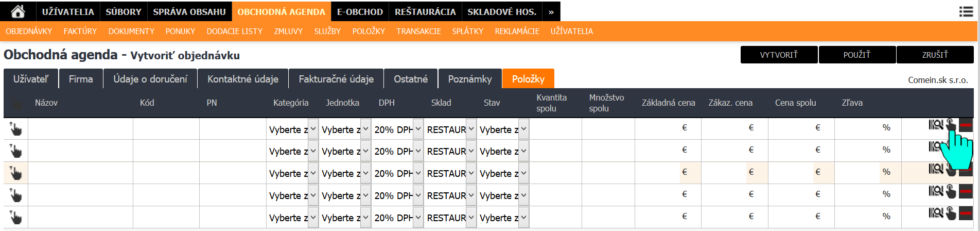The image size is (980, 231).
Task: Click the Názov field in the first row
Action: tap(80, 129)
